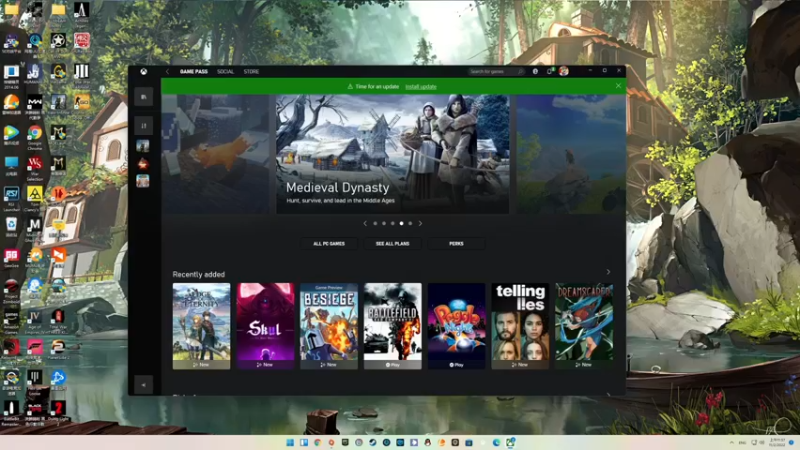Open Tom Clancy's yellow triangle desktop icon

click(x=35, y=198)
